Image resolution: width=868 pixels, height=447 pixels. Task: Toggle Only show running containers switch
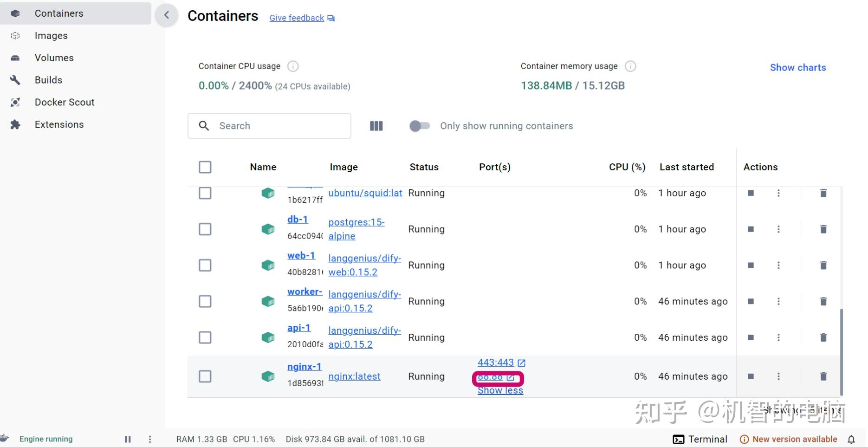coord(420,126)
